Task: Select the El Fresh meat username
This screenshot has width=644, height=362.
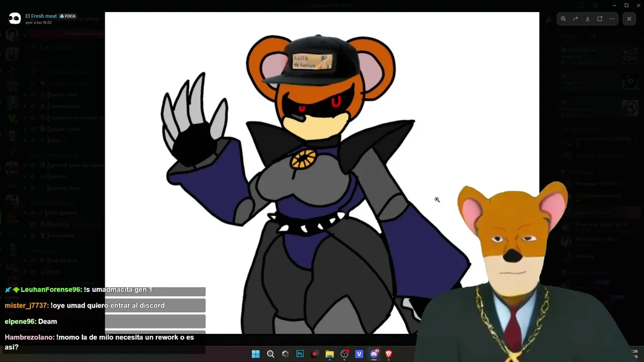Action: [x=41, y=16]
